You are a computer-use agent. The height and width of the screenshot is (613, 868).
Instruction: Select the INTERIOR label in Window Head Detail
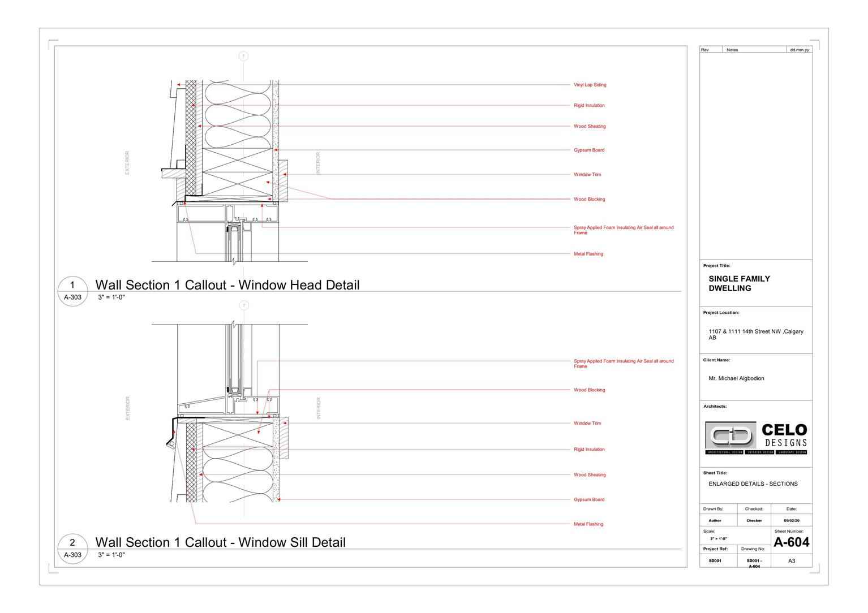click(x=318, y=163)
